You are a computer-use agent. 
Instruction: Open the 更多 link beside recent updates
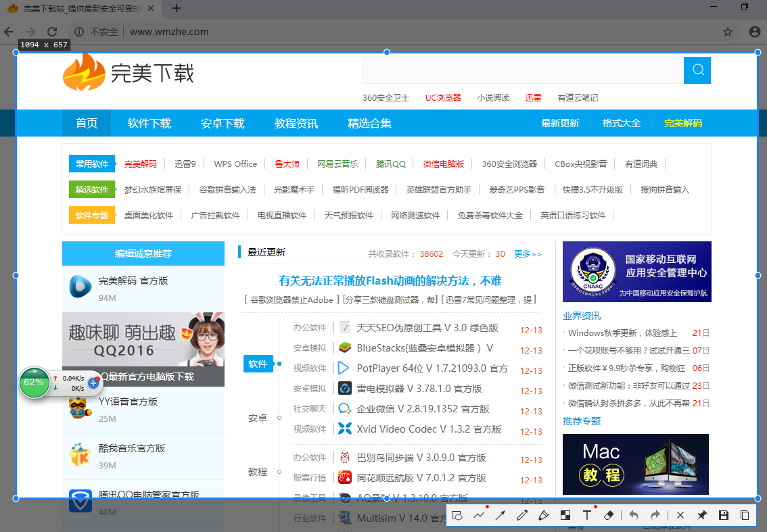(x=528, y=253)
